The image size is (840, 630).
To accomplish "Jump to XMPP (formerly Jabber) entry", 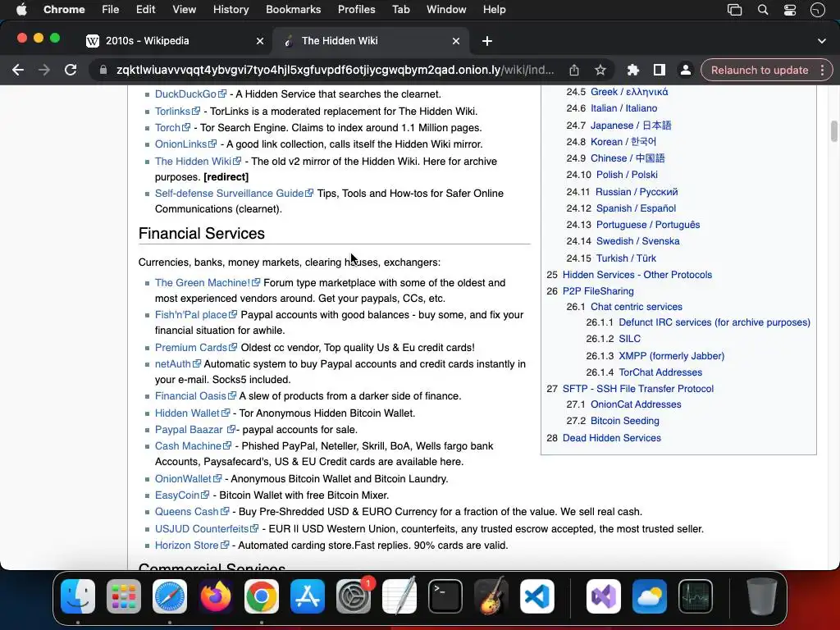I will (x=671, y=356).
